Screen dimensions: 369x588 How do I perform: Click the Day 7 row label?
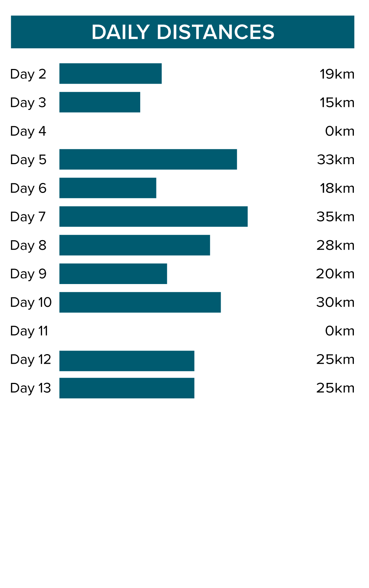coord(28,217)
